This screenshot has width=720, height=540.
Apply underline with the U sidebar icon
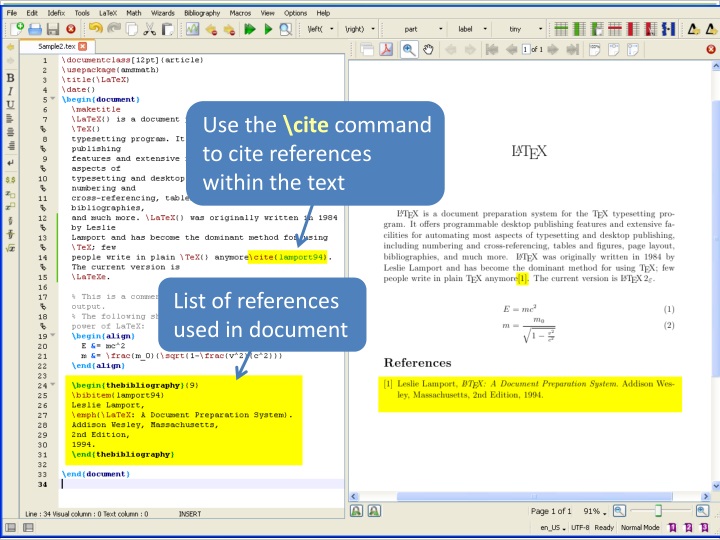coord(10,105)
